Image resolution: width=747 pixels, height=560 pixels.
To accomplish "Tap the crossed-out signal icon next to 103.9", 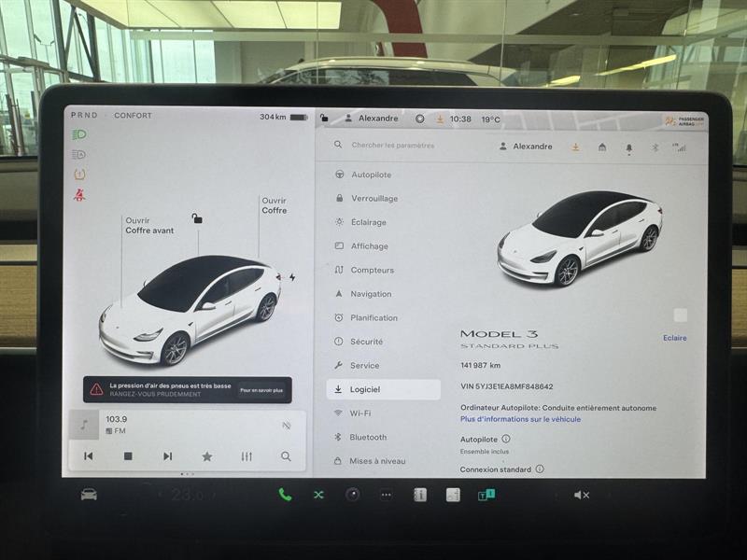I will tap(287, 426).
